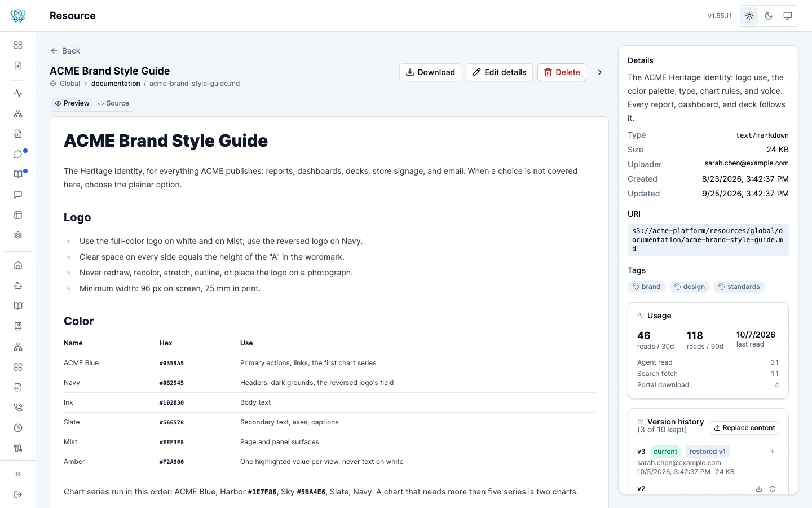
Task: Open the phone call sidebar icon
Action: (18, 408)
